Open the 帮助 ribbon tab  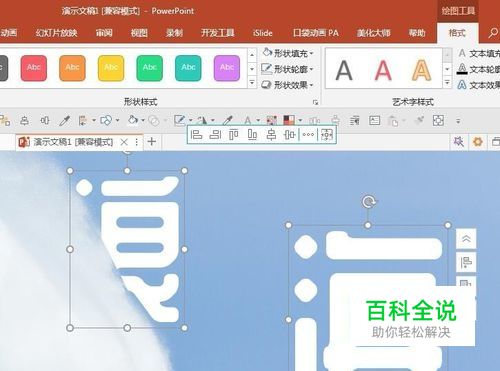[417, 33]
